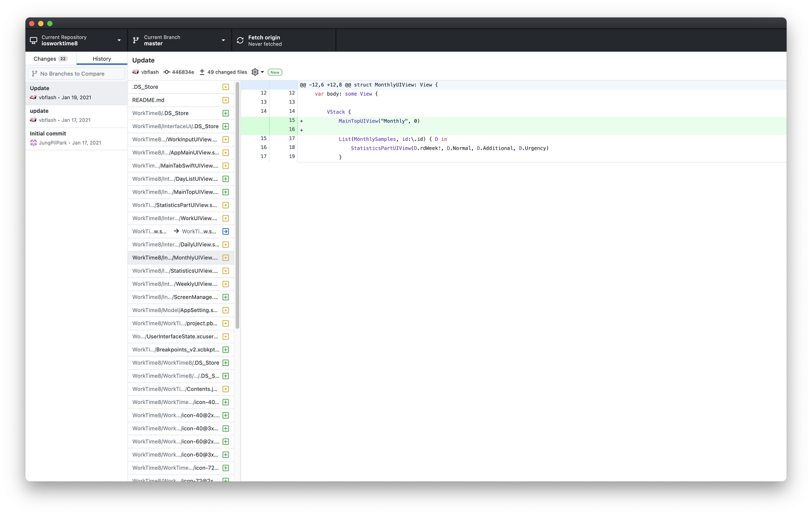
Task: Select the project.pb file row
Action: tap(181, 323)
